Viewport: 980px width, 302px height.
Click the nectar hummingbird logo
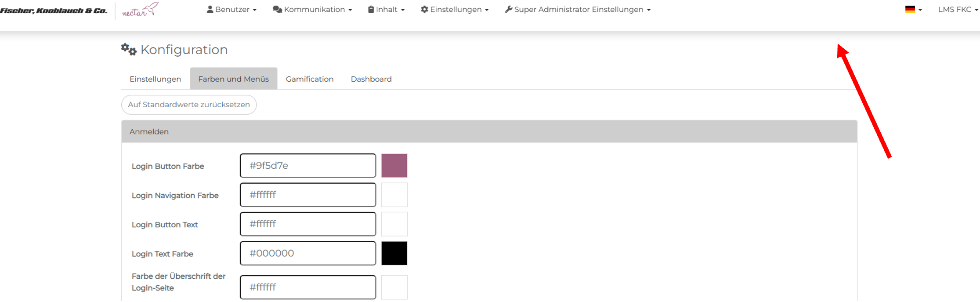140,10
